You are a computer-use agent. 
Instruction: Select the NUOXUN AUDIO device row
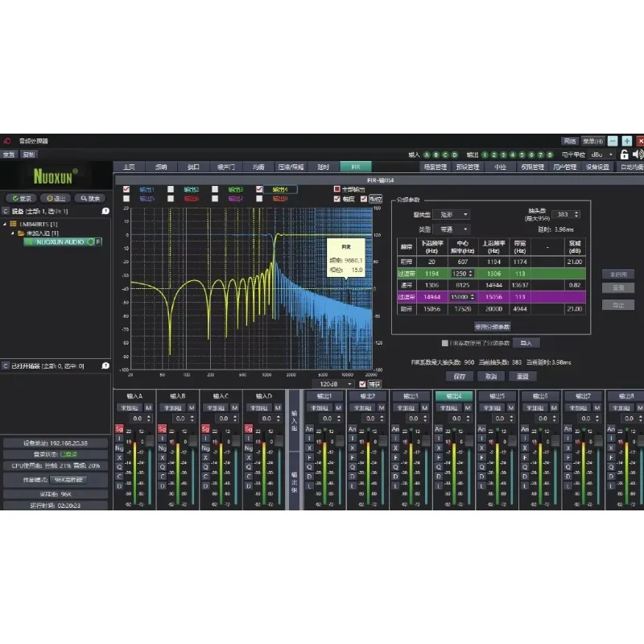(x=63, y=242)
